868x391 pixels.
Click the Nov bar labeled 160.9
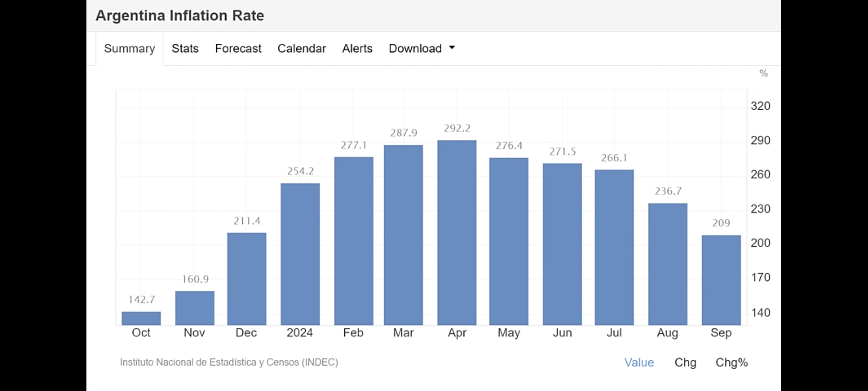click(x=195, y=308)
